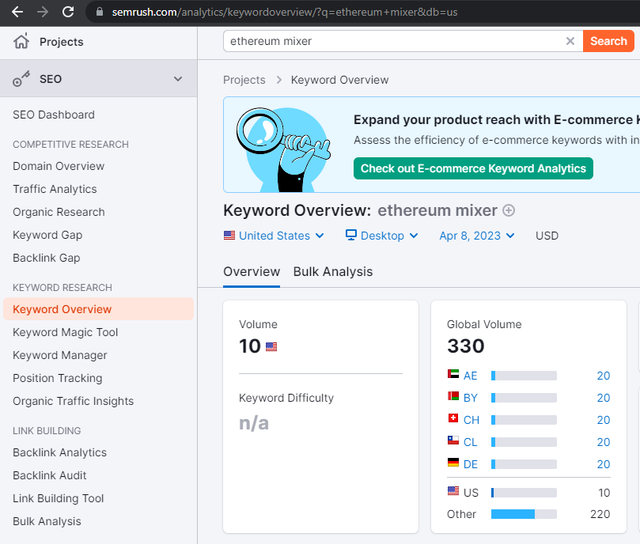Click the AE volume value 20
Viewport: 640px width, 544px height.
(603, 375)
